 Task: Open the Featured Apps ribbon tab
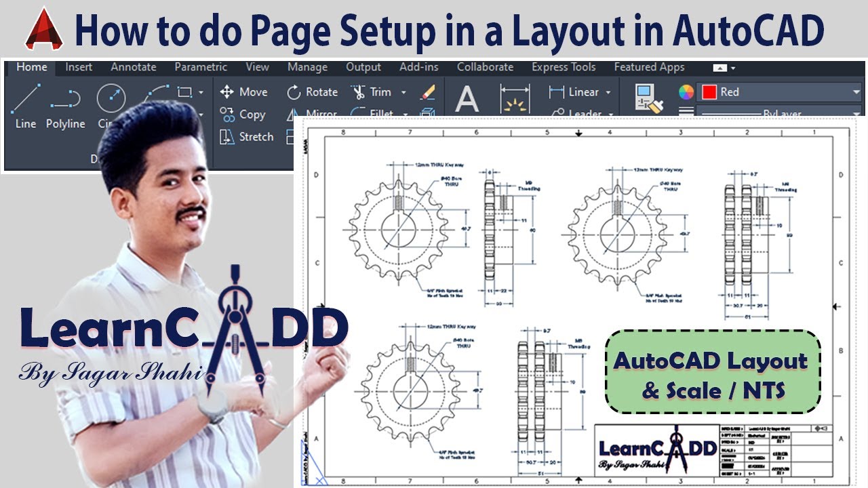click(649, 67)
